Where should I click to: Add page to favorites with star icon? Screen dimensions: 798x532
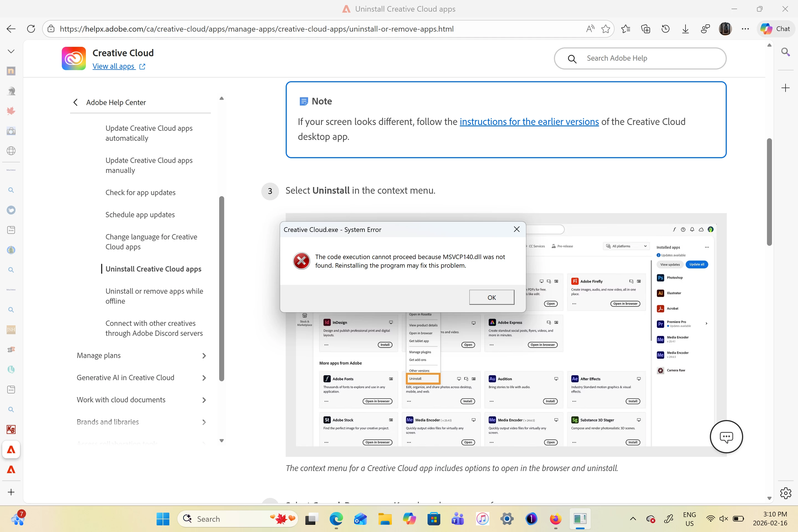pyautogui.click(x=606, y=29)
